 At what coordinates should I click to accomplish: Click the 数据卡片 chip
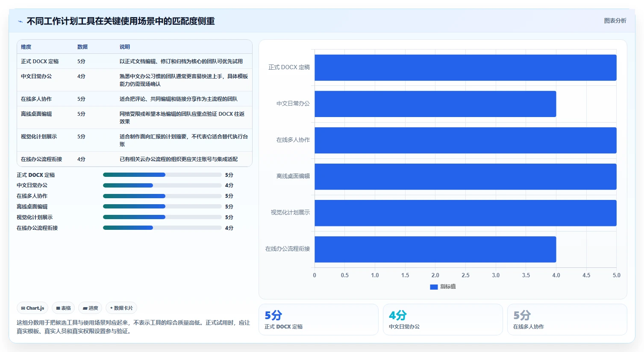[x=121, y=308]
